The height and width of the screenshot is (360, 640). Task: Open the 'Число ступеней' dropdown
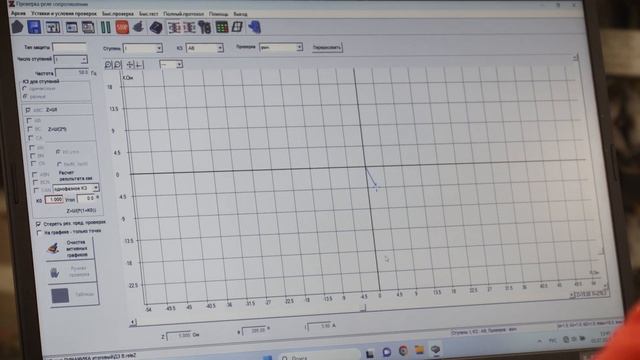pyautogui.click(x=70, y=60)
